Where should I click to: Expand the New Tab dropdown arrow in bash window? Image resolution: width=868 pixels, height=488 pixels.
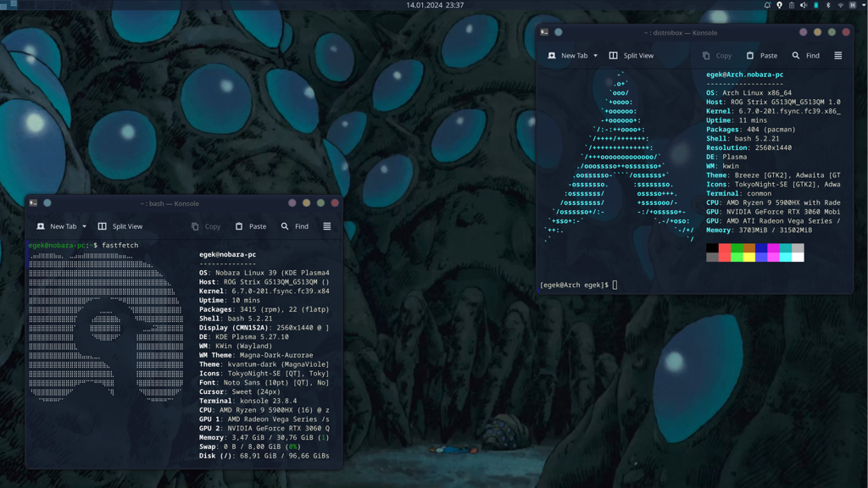tap(84, 226)
